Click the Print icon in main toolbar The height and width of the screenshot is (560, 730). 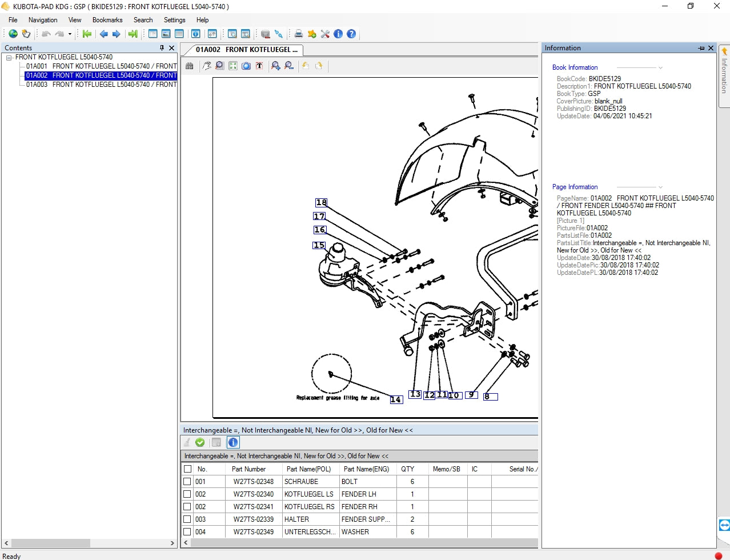(298, 34)
